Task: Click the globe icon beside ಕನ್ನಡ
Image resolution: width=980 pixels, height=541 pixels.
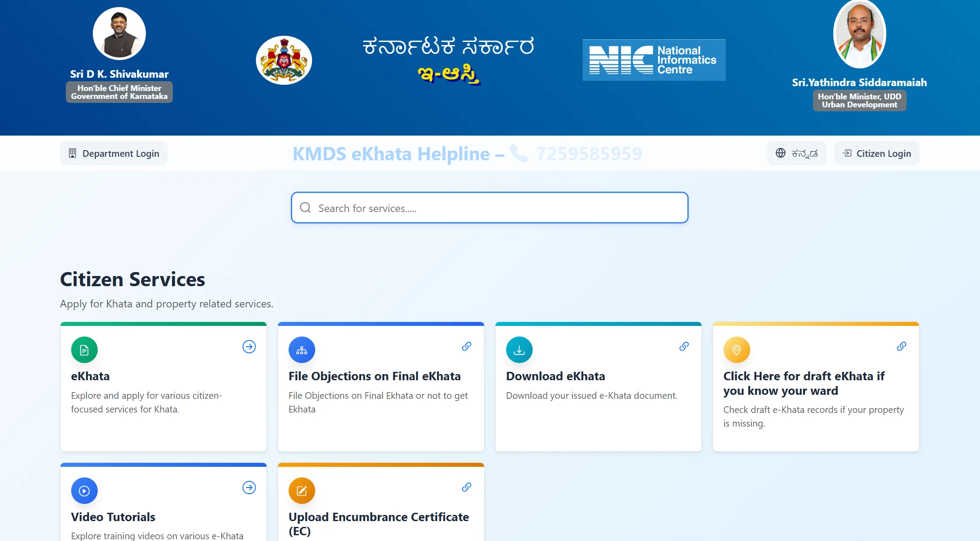Action: (x=781, y=153)
